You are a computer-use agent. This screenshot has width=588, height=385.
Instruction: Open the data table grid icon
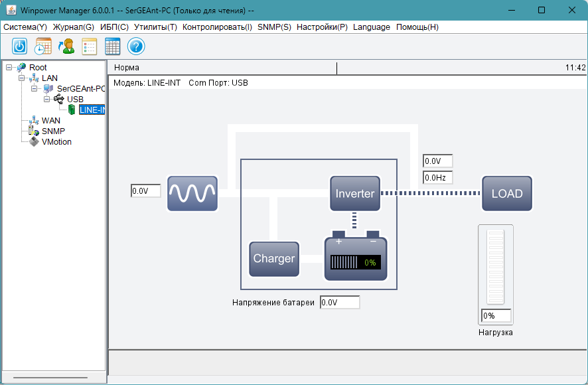point(113,46)
